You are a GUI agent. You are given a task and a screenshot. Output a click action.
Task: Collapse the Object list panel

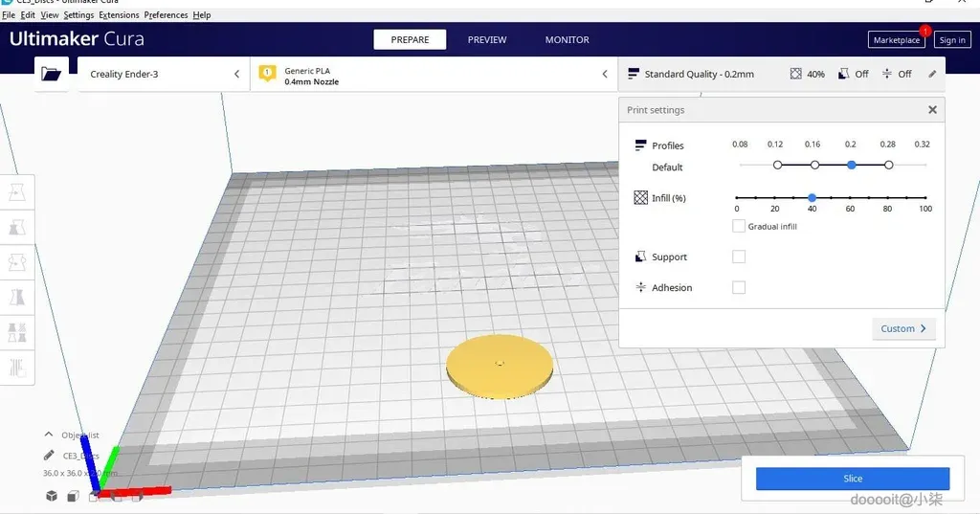(49, 435)
